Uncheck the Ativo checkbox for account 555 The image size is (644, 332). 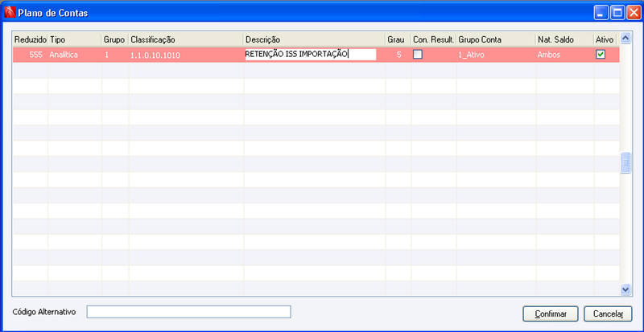coord(601,54)
